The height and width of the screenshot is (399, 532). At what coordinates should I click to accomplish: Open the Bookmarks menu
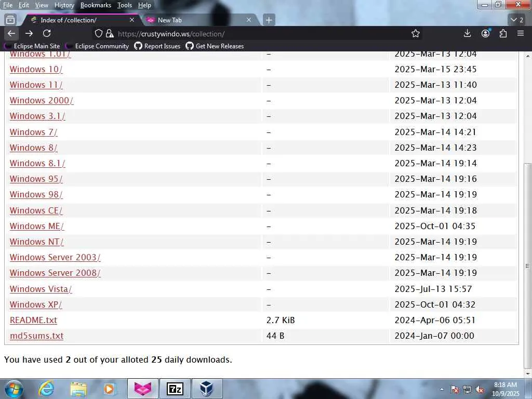click(96, 5)
